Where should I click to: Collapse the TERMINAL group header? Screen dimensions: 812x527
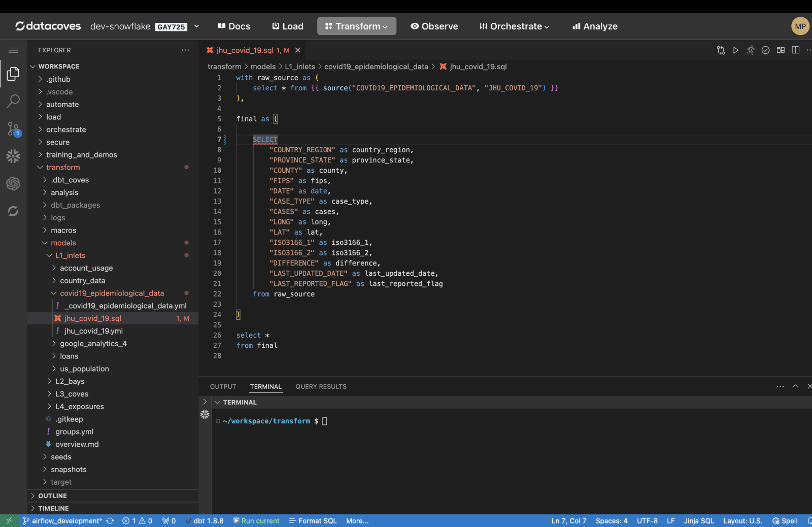[240, 402]
